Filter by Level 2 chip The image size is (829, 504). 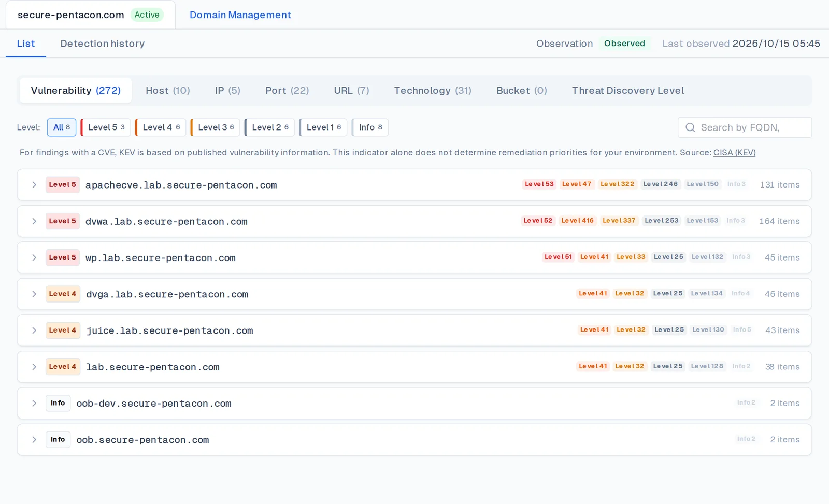point(270,127)
